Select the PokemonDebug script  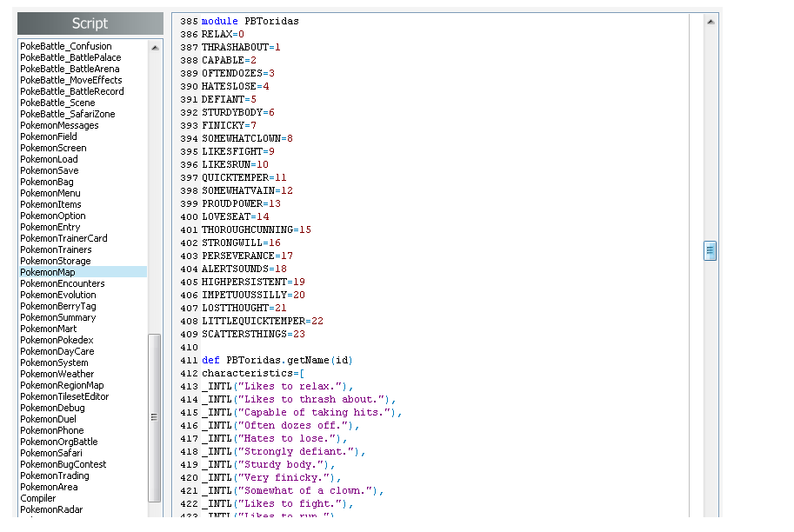53,408
